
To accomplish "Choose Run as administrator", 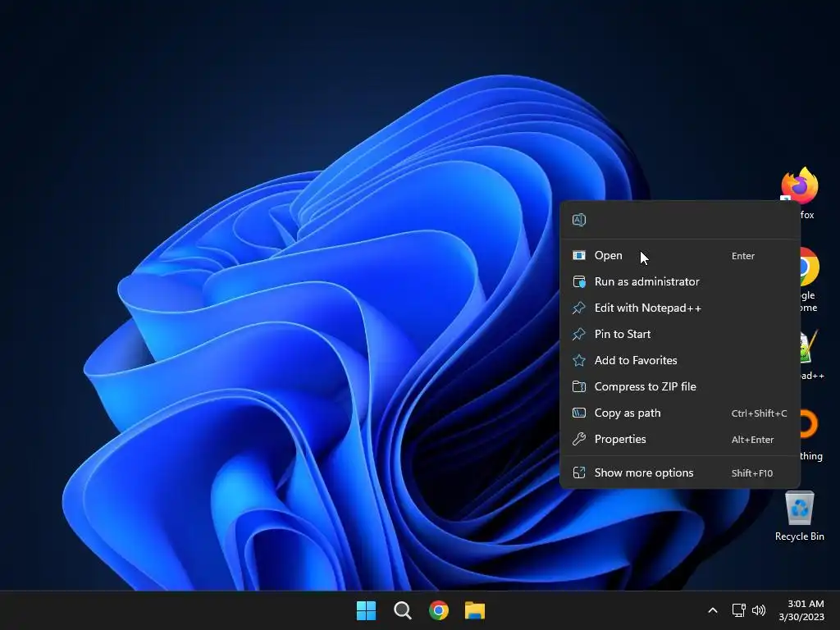I will [x=680, y=282].
